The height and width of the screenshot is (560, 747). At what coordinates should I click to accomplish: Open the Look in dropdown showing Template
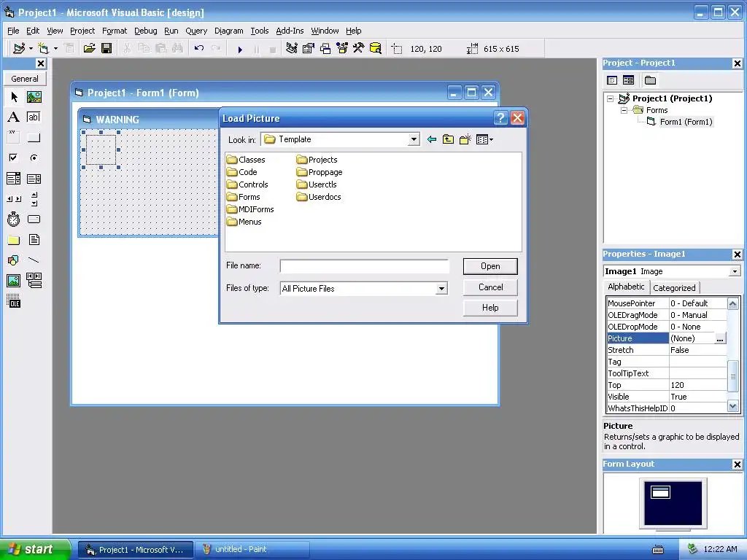click(414, 139)
